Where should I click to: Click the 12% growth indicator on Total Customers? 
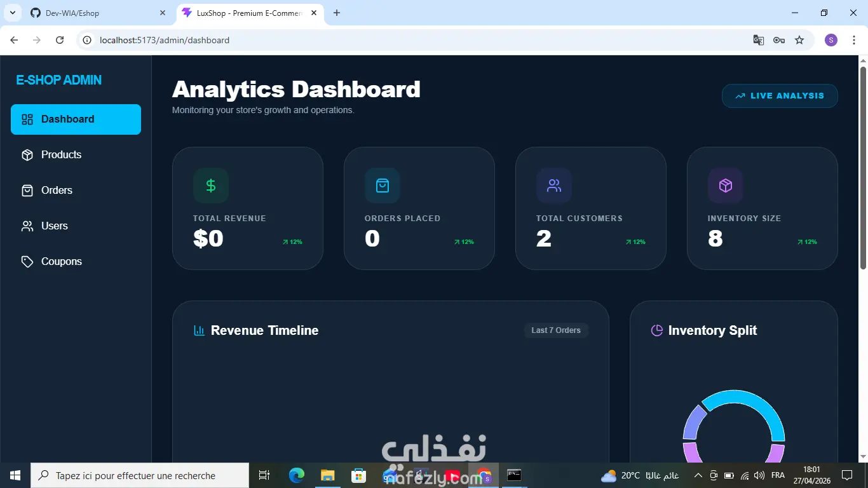635,242
